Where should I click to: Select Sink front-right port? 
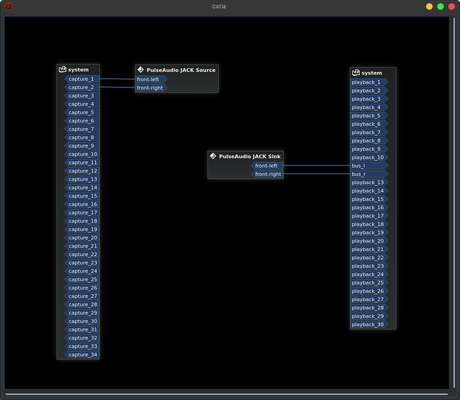(267, 174)
